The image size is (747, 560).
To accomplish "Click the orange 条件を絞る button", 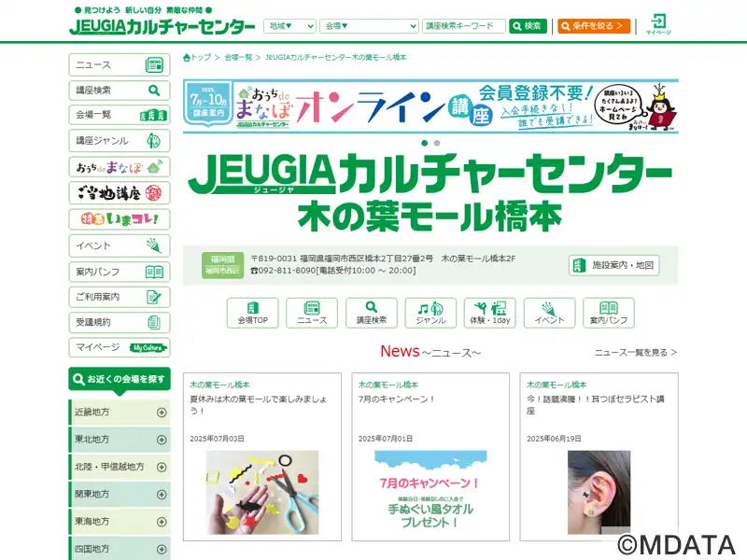I will tap(594, 26).
